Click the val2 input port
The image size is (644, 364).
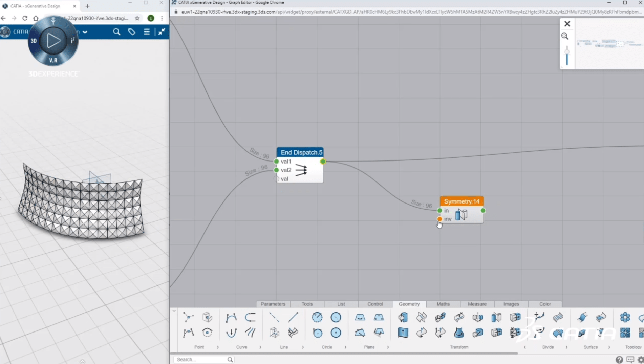(x=276, y=170)
